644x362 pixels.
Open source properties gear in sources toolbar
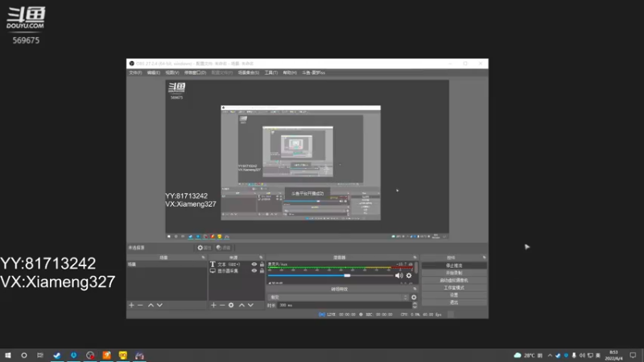[x=231, y=306]
